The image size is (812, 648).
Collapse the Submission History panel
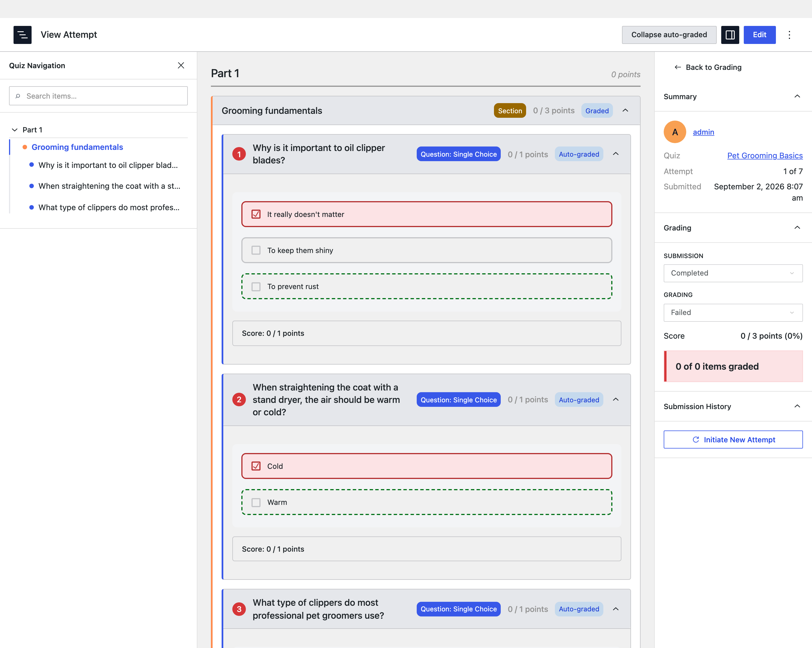[797, 406]
